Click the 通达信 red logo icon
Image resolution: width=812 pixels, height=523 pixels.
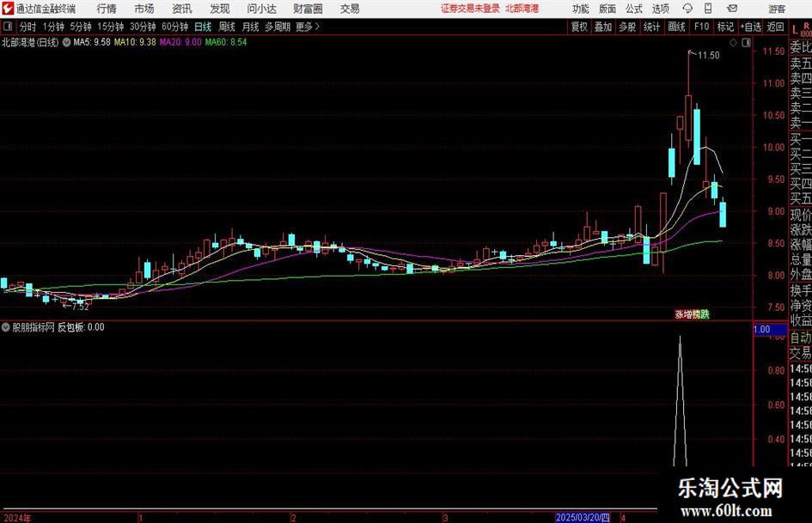tap(8, 9)
